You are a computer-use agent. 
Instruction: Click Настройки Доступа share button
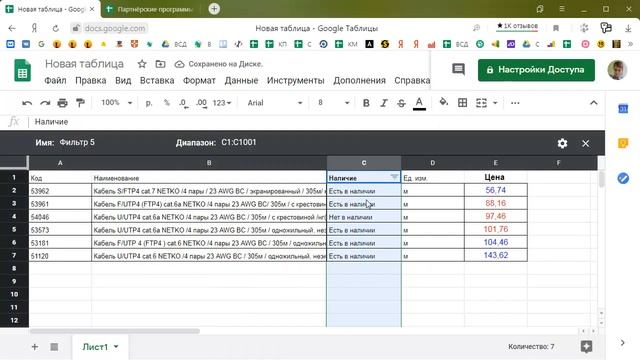536,70
